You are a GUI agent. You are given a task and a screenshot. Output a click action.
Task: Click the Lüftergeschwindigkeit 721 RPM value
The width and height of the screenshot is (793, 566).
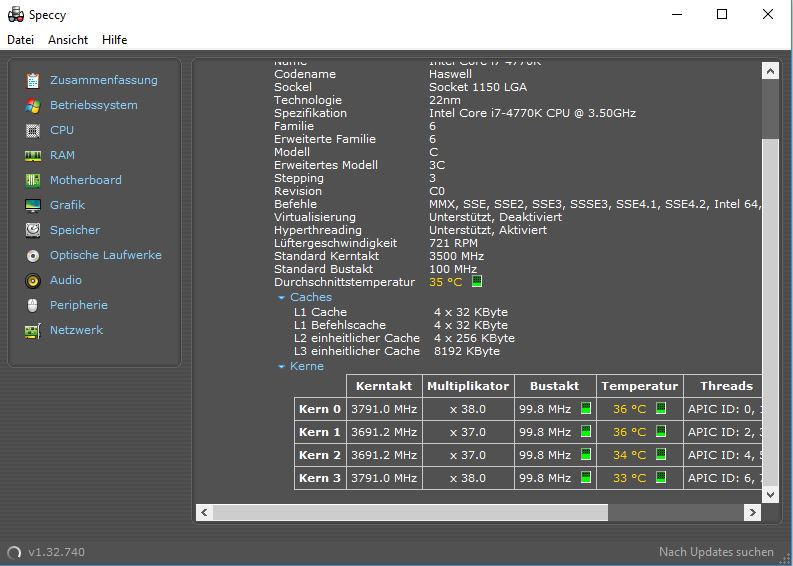click(x=453, y=243)
